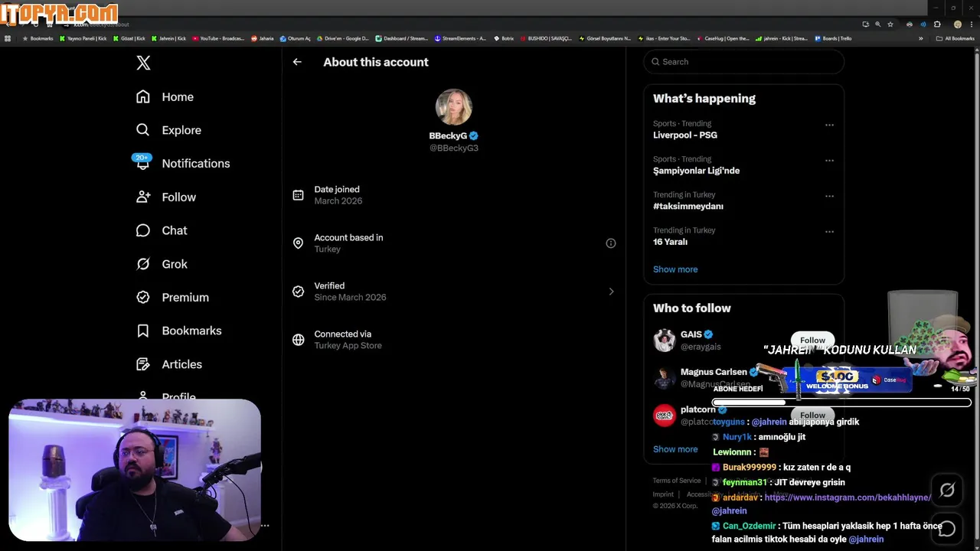Open browser profile avatar
The height and width of the screenshot is (551, 980).
957,24
